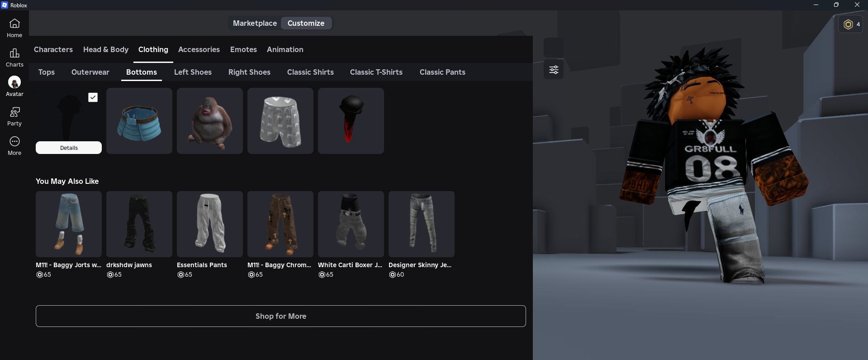
Task: Switch to the Classic Pants subtab
Action: pyautogui.click(x=442, y=72)
